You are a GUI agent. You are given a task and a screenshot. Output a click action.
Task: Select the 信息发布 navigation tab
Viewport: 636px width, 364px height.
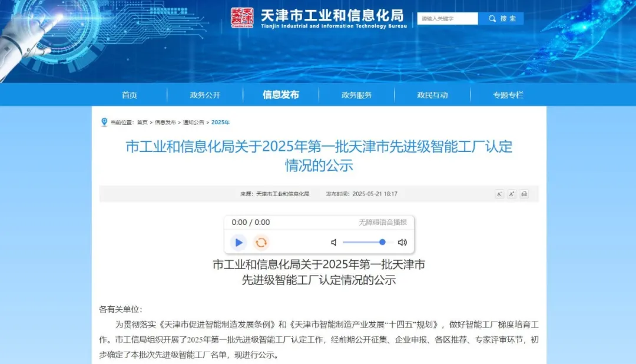pos(281,95)
